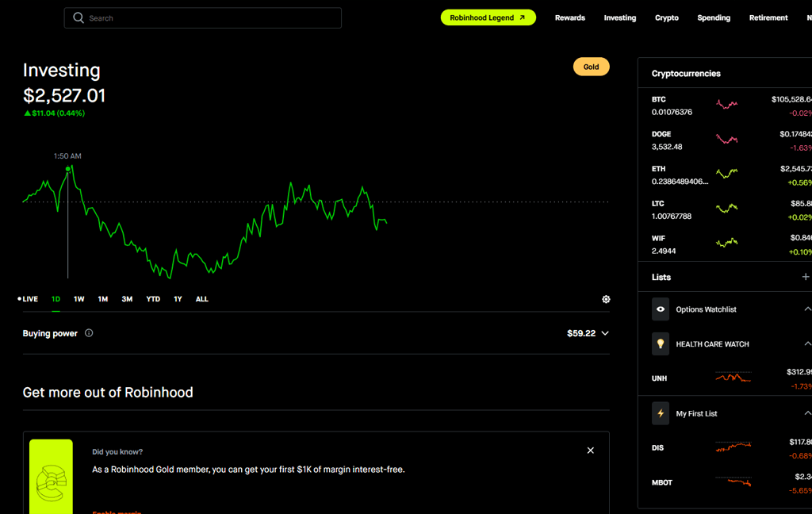
Task: Dismiss the Did you know card
Action: [x=590, y=451]
